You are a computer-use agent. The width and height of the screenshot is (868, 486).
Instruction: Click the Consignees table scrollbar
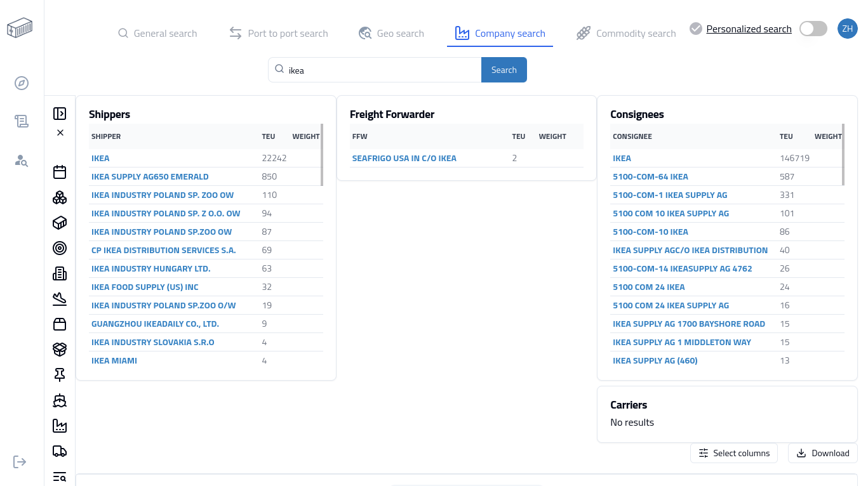pos(843,155)
